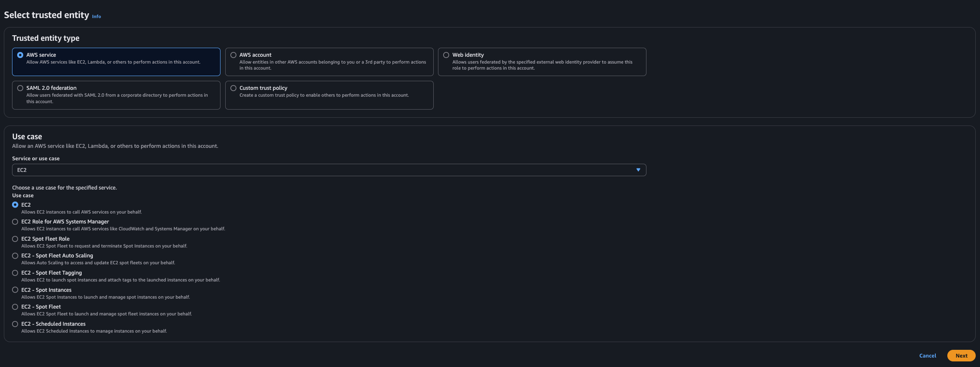
Task: Choose AWS account trusted entity type
Action: (233, 55)
